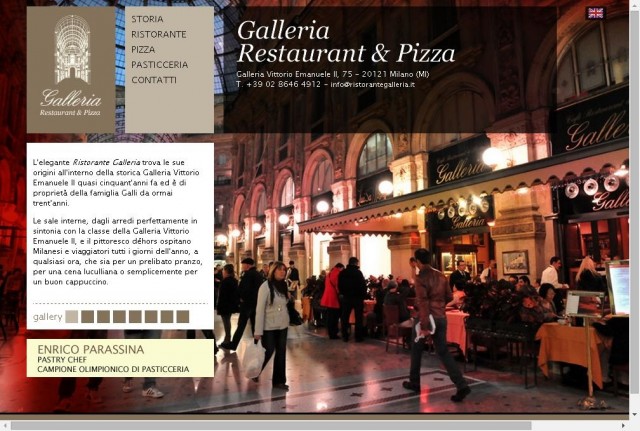Select the eighth gallery thumbnail square
The height and width of the screenshot is (431, 640).
(183, 317)
